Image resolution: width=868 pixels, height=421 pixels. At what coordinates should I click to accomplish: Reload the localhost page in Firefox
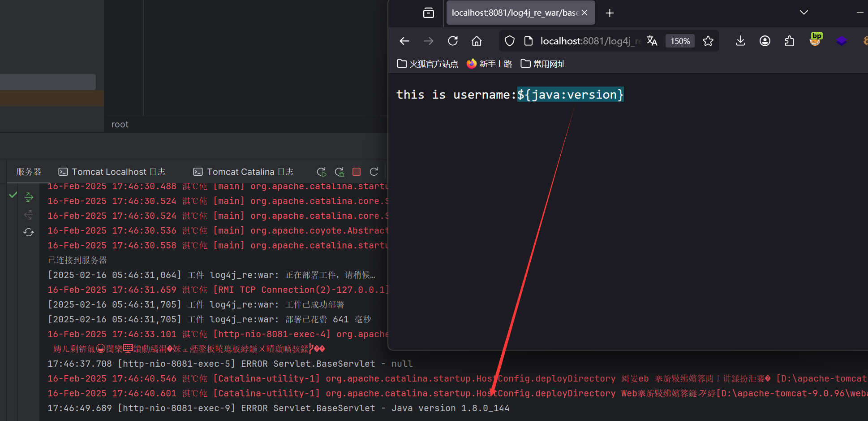pyautogui.click(x=453, y=41)
